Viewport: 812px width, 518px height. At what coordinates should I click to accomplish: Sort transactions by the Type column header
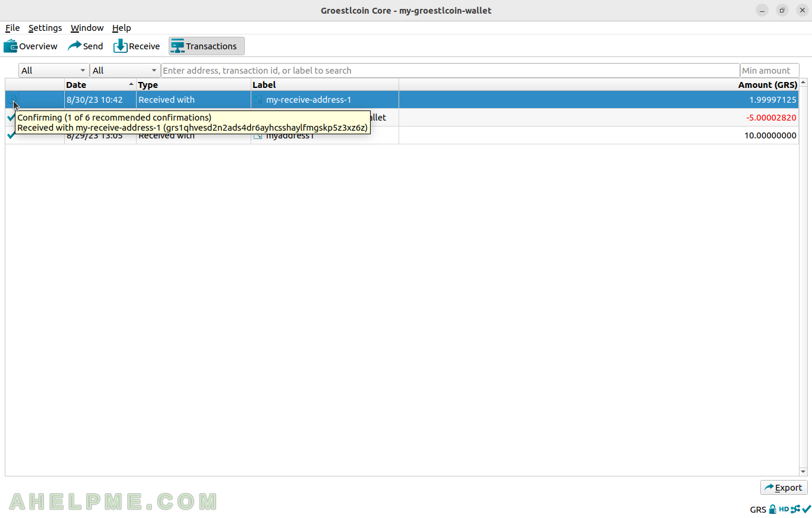194,85
